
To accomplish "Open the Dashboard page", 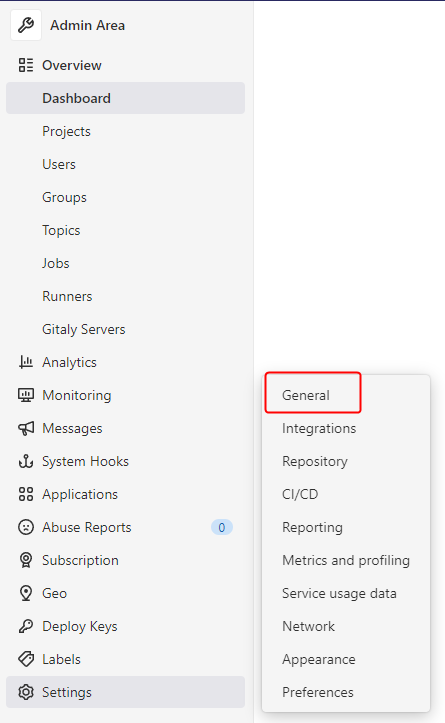I will click(x=125, y=98).
